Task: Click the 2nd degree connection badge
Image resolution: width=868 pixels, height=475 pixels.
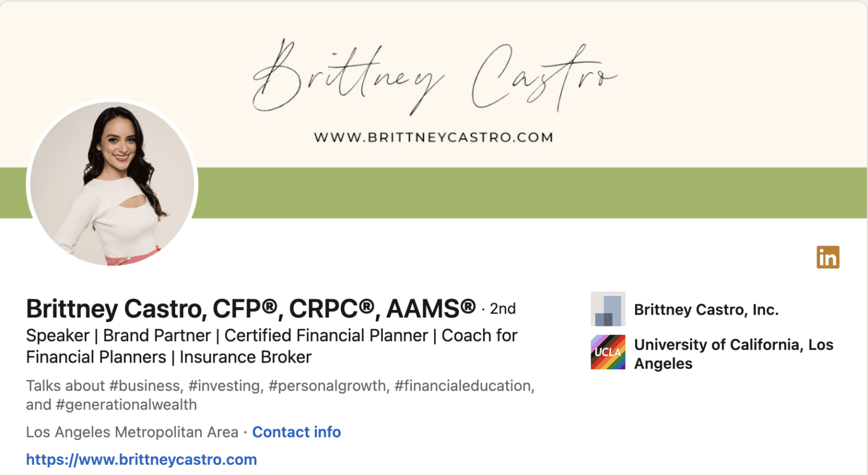Action: coord(502,309)
